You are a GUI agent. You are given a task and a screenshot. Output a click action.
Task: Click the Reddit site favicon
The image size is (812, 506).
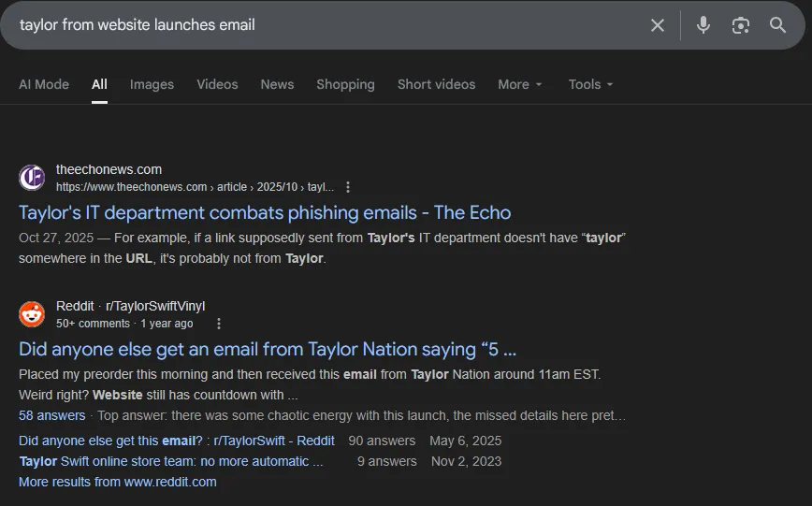click(x=32, y=314)
